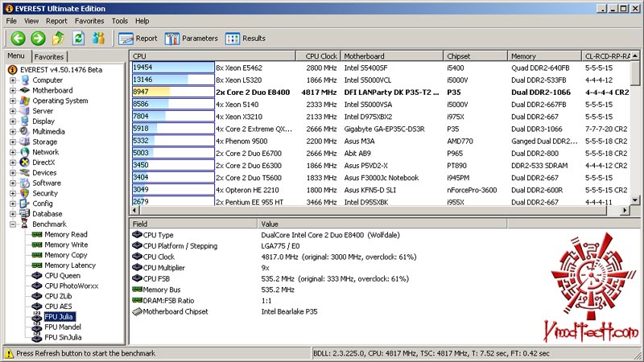
Task: Select the Benchmark hourglass icon
Action: coord(25,224)
